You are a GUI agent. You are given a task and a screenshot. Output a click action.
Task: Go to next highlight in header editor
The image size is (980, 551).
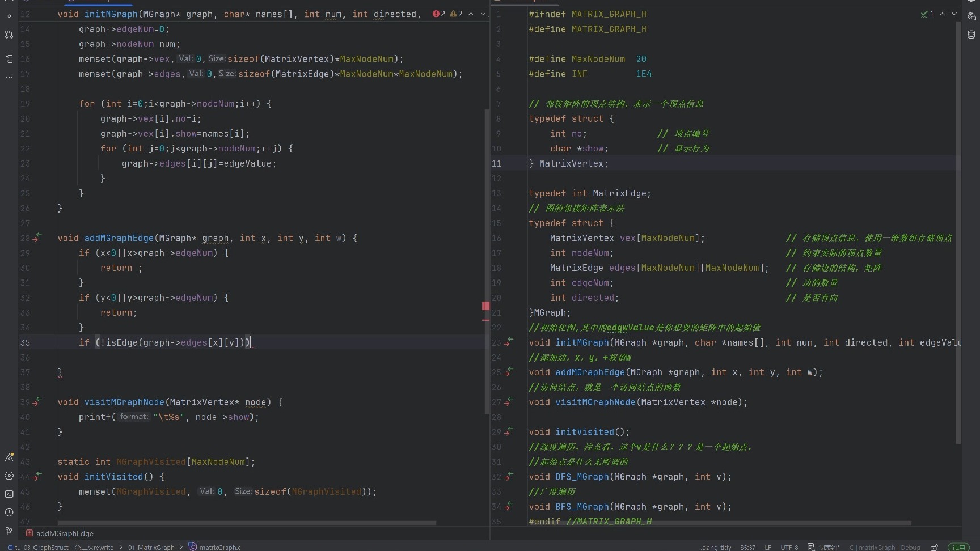(x=954, y=14)
